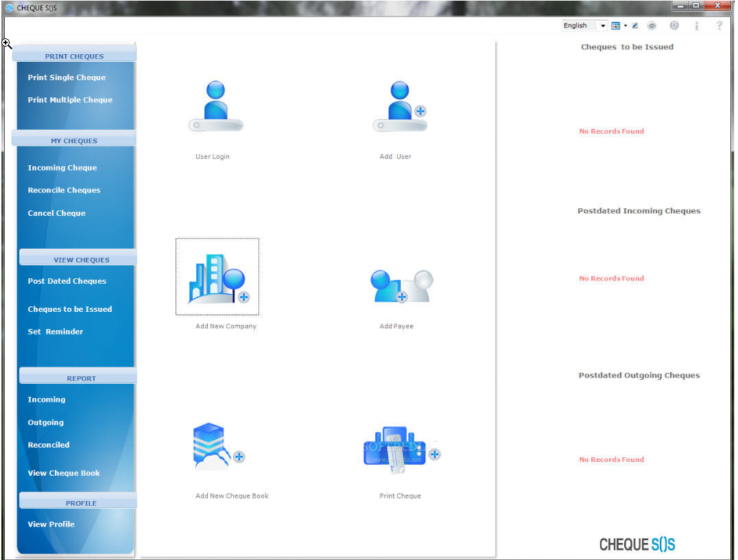738x560 pixels.
Task: Open the theme selector dropdown arrow
Action: (625, 25)
